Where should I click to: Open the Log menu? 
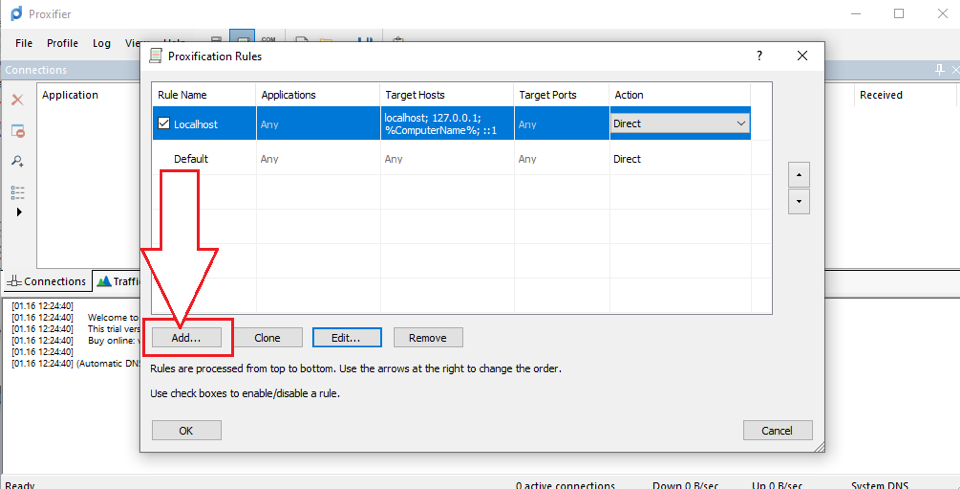click(x=102, y=43)
